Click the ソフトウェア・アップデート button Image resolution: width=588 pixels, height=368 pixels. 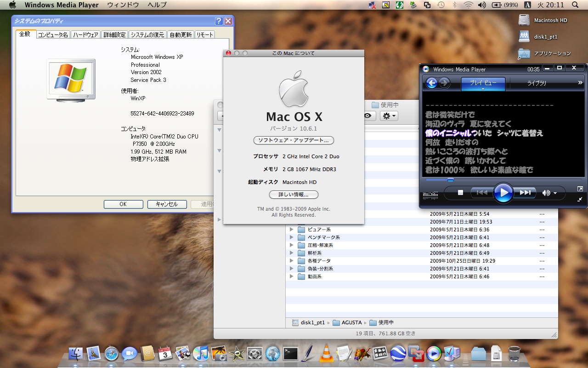click(294, 140)
